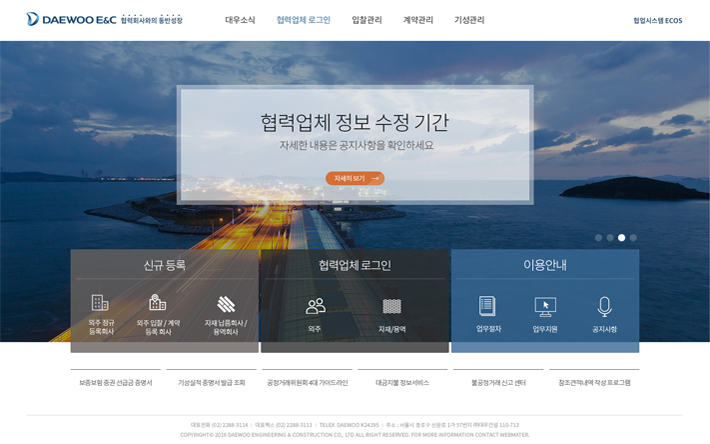The width and height of the screenshot is (710, 444).
Task: Open 기성실적 증명서 발급 조회 link
Action: (211, 382)
